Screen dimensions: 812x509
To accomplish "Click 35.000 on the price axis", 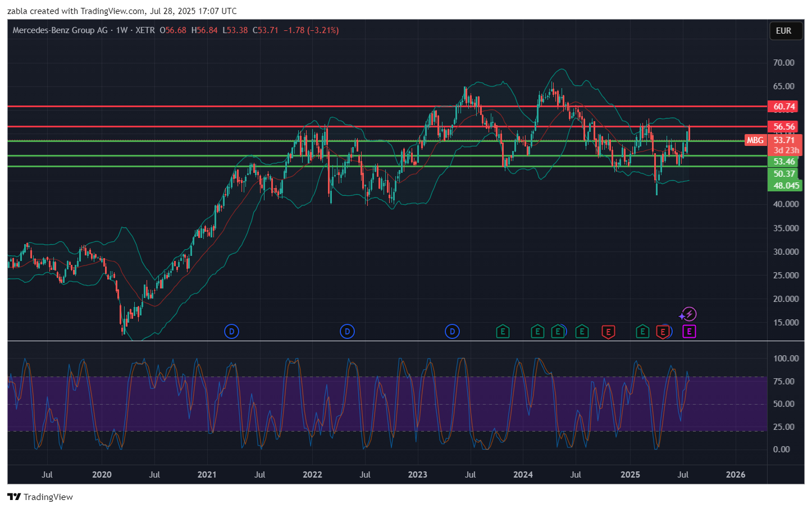I will pos(786,228).
